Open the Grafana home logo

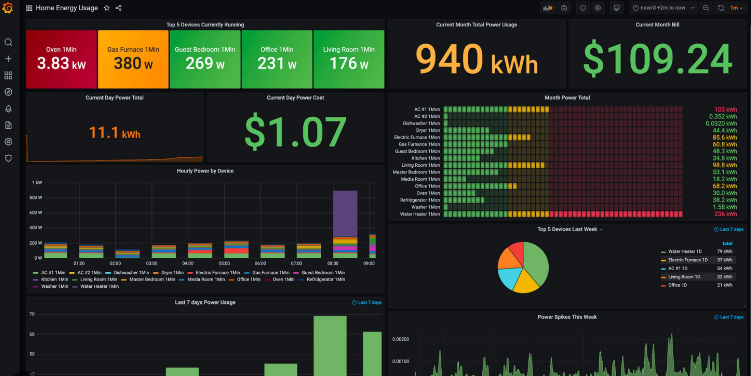(x=8, y=8)
